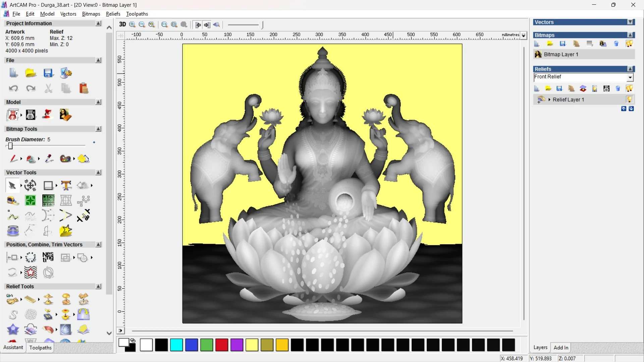The width and height of the screenshot is (644, 362).
Task: Toggle Relief Layer 1 visibility bulb
Action: coord(629,99)
